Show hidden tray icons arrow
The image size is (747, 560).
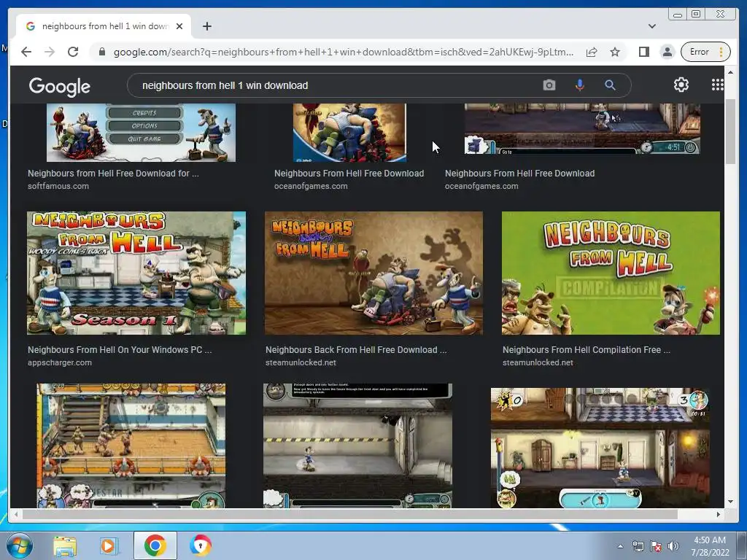pos(620,547)
